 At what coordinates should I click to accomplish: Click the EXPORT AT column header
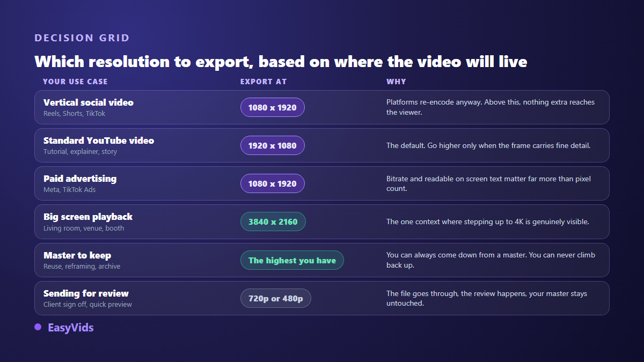click(x=264, y=82)
